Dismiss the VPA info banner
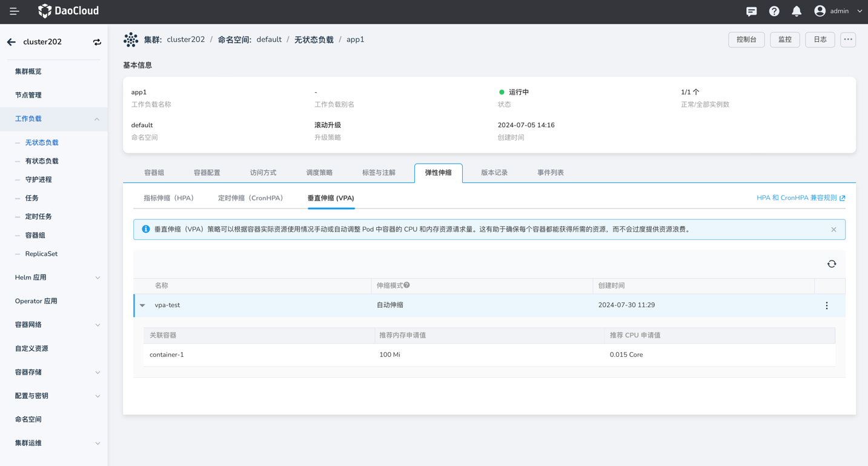The image size is (868, 466). (x=833, y=230)
